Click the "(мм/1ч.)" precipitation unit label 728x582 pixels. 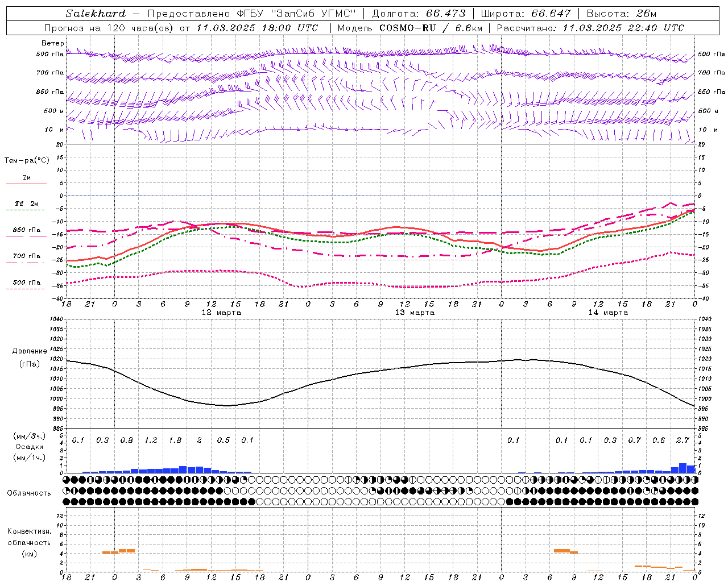click(x=29, y=458)
